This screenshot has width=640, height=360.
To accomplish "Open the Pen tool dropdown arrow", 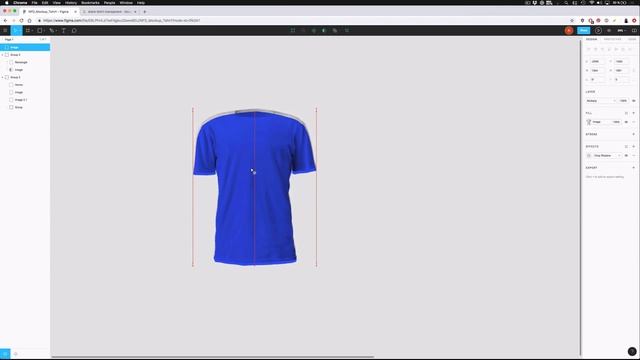I will [x=56, y=31].
